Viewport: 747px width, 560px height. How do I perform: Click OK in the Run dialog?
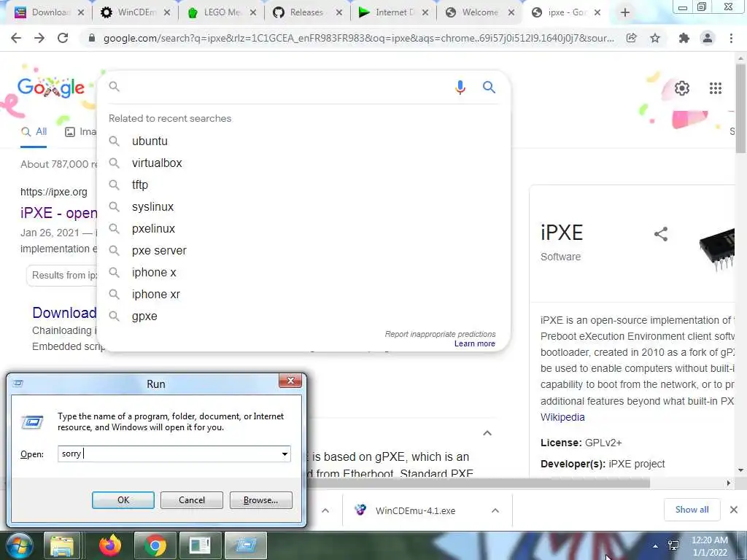tap(123, 500)
